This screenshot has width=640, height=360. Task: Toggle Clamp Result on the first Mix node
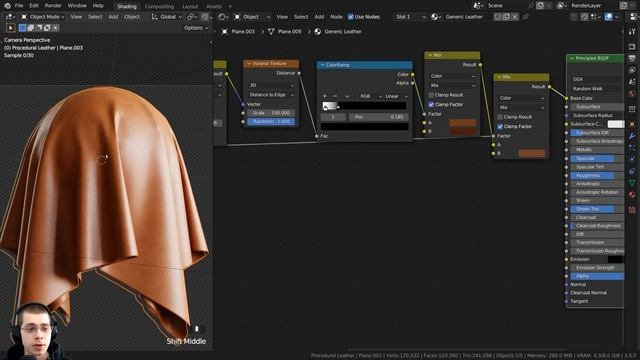click(431, 95)
